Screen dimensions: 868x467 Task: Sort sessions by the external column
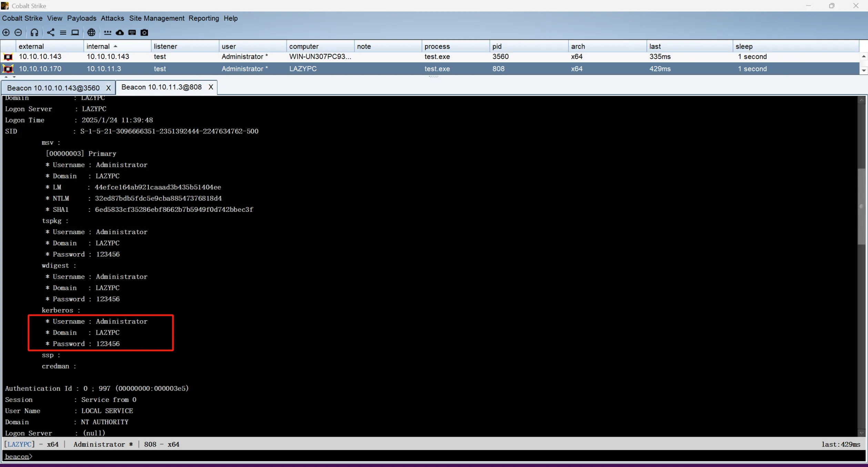50,46
